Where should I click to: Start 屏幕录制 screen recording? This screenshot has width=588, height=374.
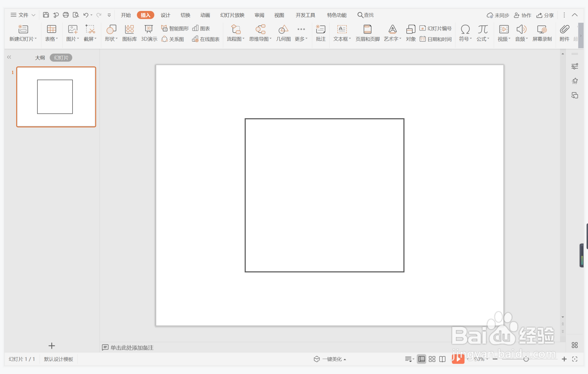click(542, 29)
